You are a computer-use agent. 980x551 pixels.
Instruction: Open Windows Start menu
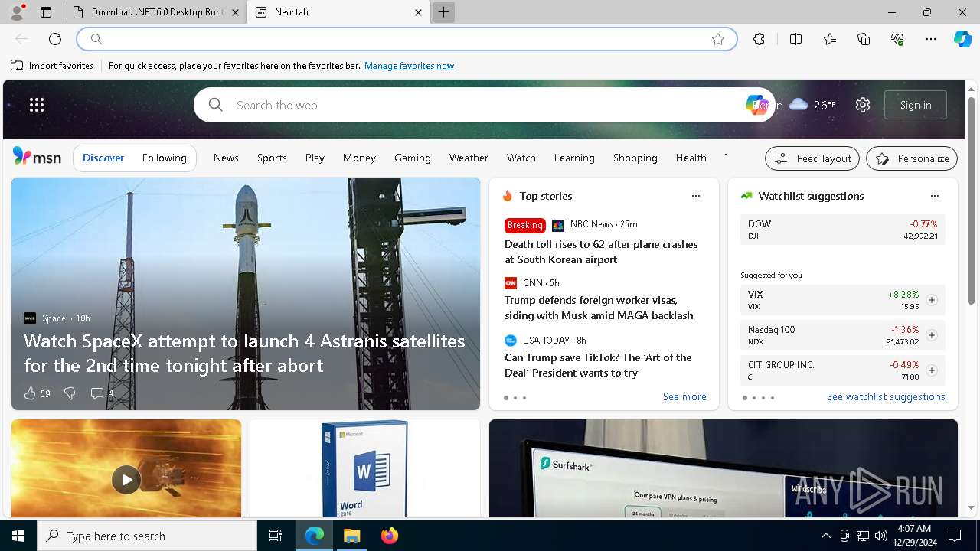click(x=18, y=536)
